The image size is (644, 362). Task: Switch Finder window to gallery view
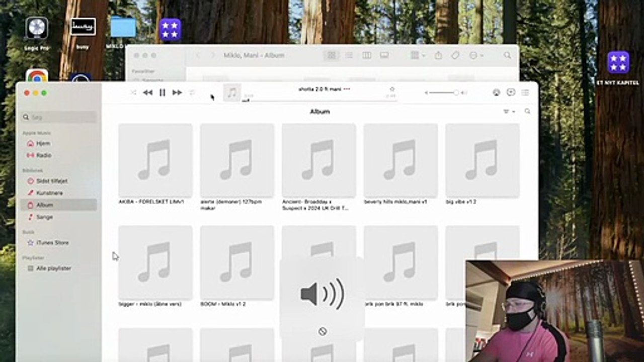tap(384, 55)
